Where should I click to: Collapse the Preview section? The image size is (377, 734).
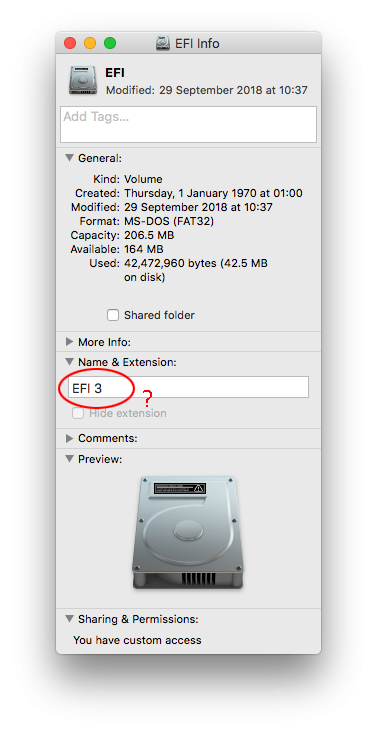(69, 459)
